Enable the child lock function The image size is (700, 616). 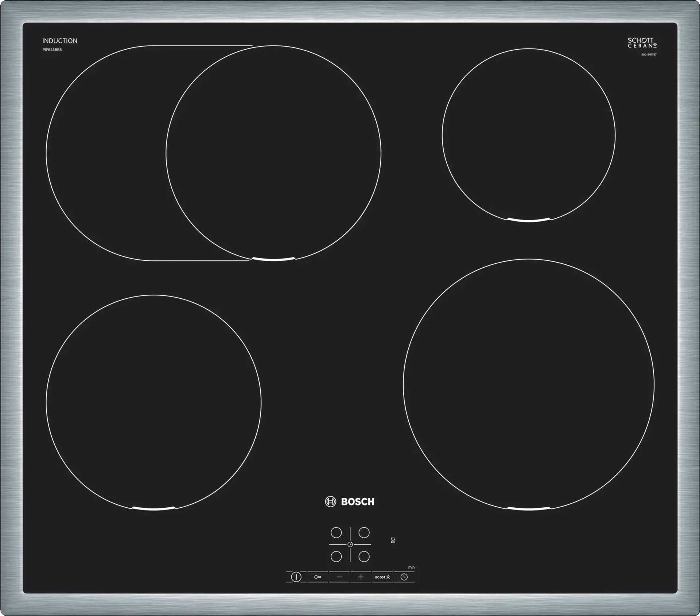pyautogui.click(x=318, y=577)
